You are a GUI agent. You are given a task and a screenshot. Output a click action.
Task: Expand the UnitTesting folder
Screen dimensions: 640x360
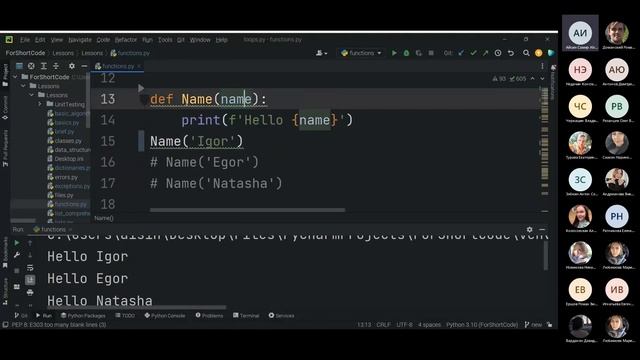point(40,104)
